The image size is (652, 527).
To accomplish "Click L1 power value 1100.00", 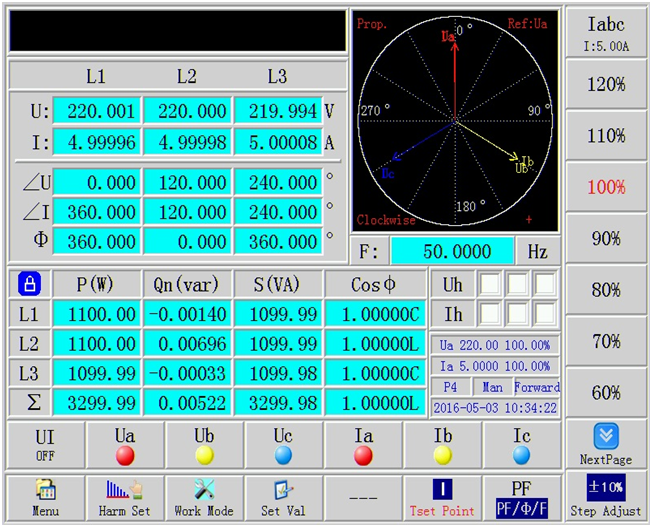I will (97, 314).
